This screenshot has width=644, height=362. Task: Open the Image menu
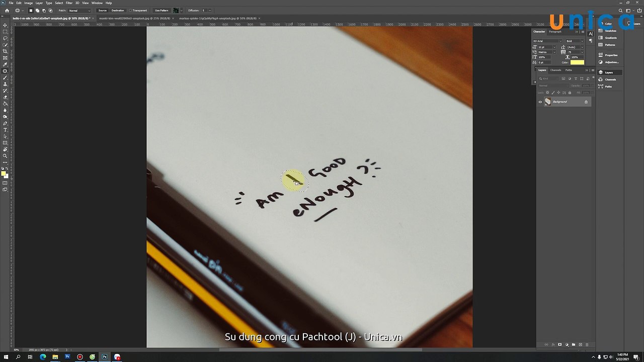tap(29, 3)
